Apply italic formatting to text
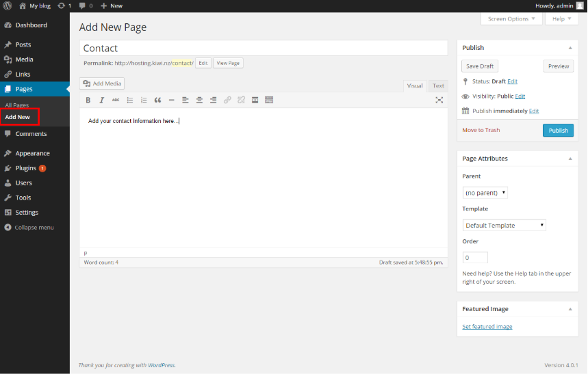This screenshot has height=374, width=588. pyautogui.click(x=101, y=100)
